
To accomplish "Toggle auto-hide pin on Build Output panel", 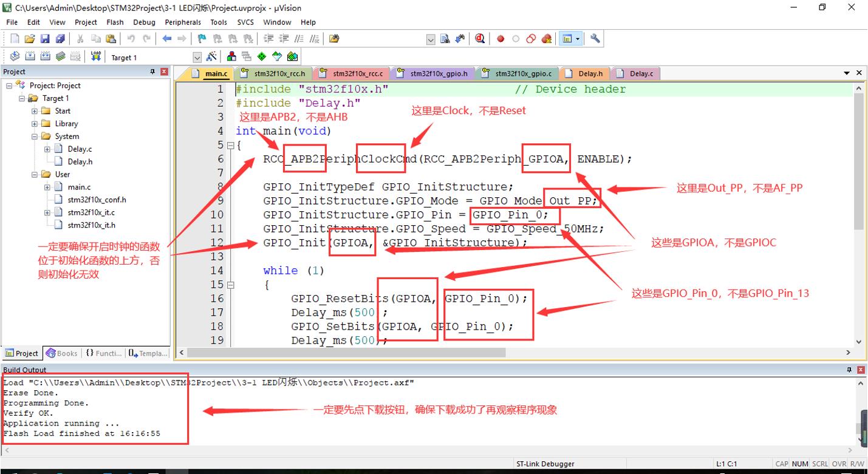I will 849,370.
